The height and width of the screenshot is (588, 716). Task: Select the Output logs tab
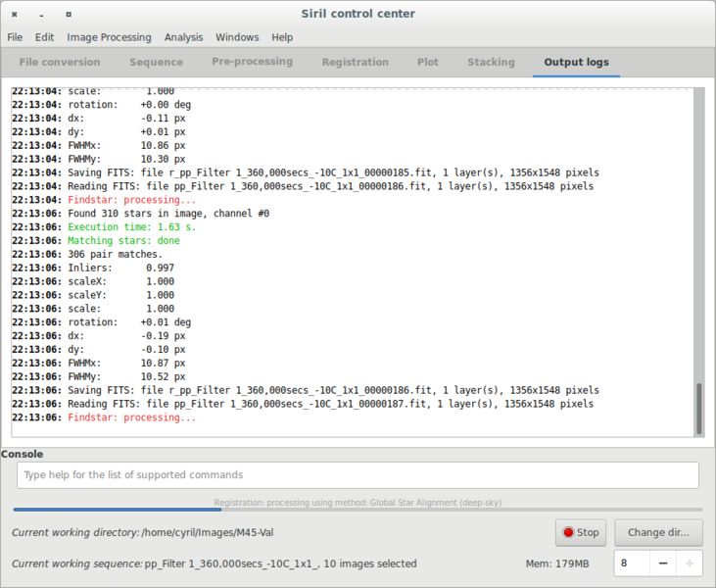point(576,62)
